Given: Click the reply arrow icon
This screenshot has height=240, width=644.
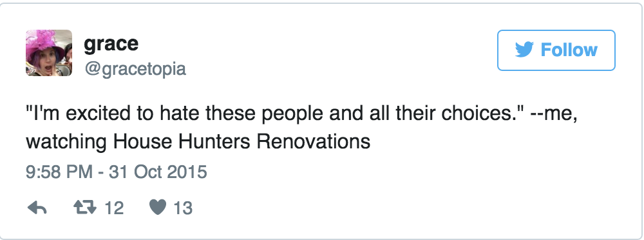Looking at the screenshot, I should point(37,208).
